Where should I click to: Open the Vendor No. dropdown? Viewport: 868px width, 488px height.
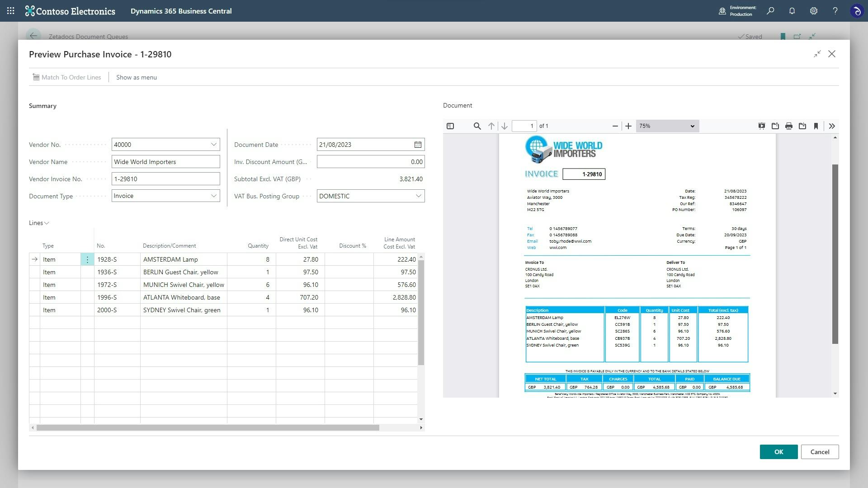(x=213, y=145)
